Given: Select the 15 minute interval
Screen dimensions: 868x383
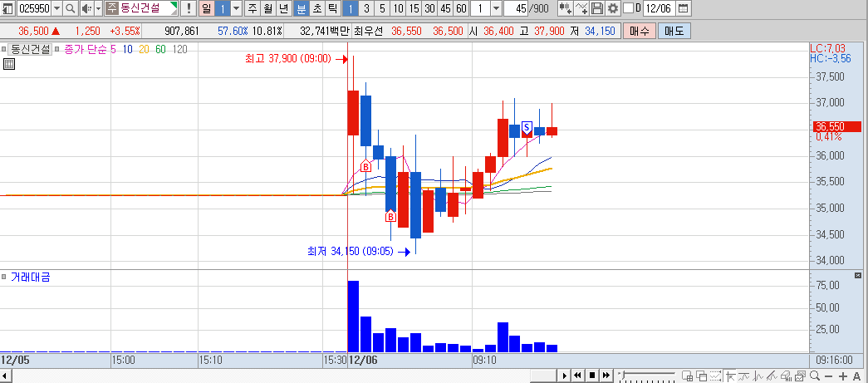Looking at the screenshot, I should [x=414, y=7].
